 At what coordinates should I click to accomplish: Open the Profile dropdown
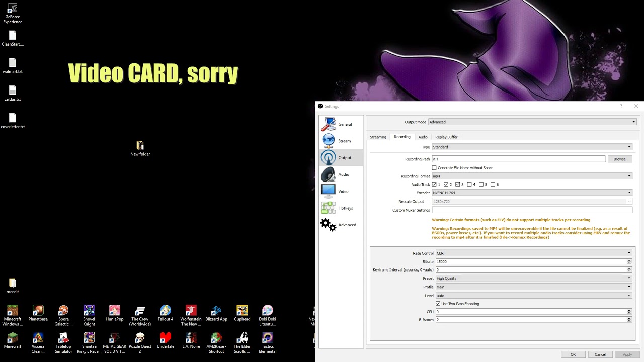(x=533, y=287)
